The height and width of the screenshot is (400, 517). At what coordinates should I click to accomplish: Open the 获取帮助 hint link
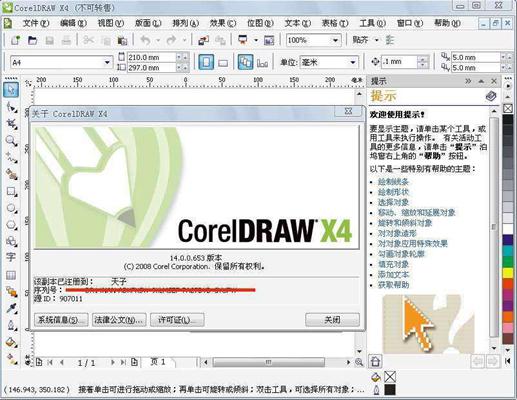coord(393,285)
